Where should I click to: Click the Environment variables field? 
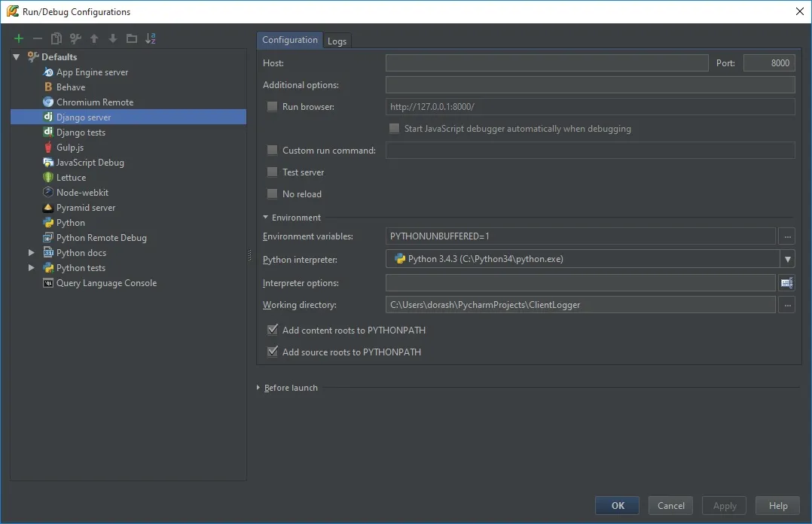(x=581, y=236)
